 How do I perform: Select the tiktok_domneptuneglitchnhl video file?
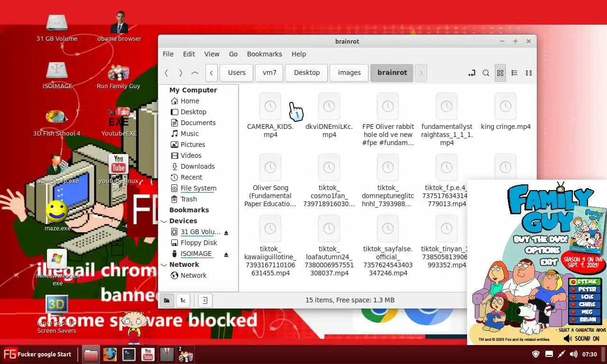pyautogui.click(x=388, y=168)
